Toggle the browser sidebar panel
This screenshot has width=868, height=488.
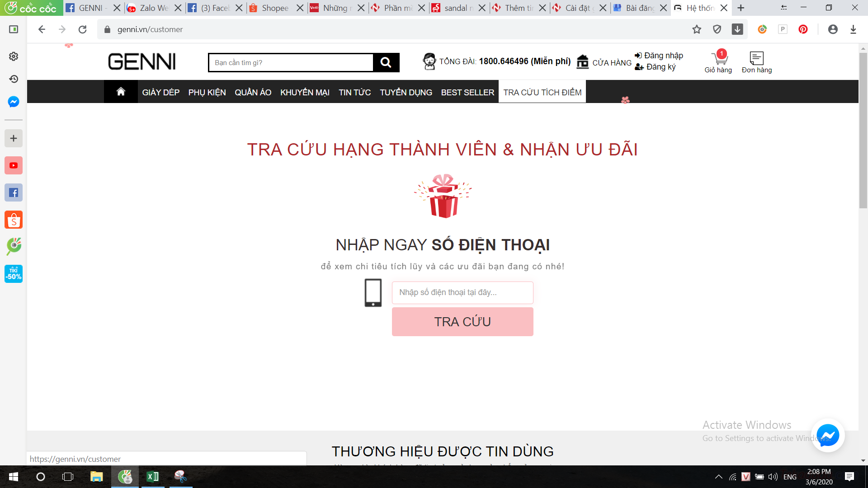(x=14, y=29)
